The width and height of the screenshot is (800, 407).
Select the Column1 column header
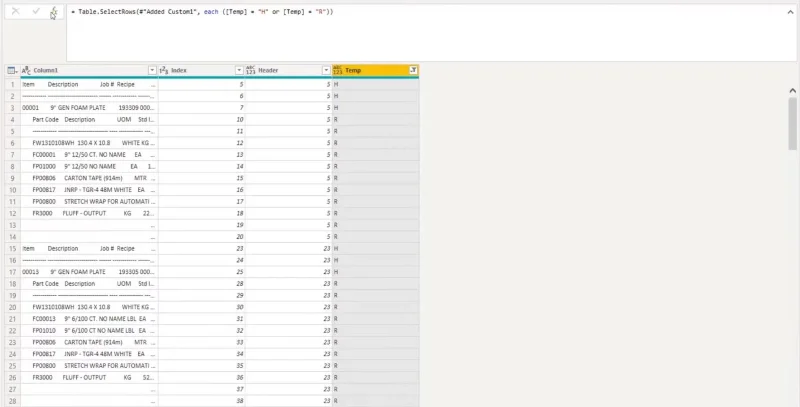coord(89,70)
